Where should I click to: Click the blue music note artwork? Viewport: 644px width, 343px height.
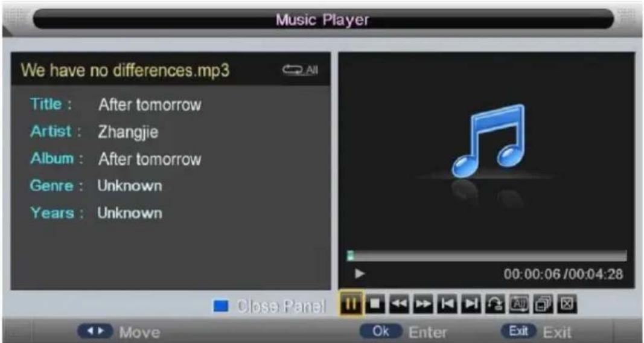488,141
